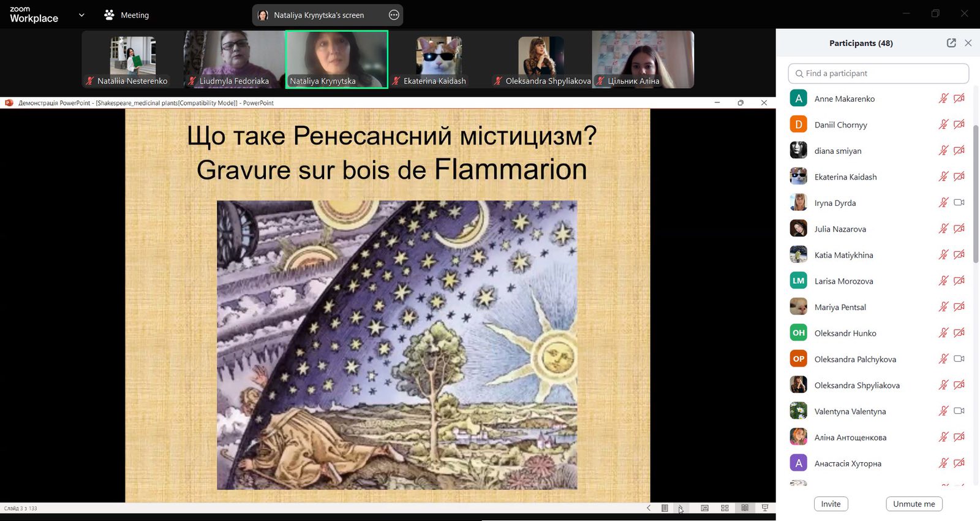Image resolution: width=980 pixels, height=521 pixels.
Task: Click the Invite button
Action: tap(831, 504)
